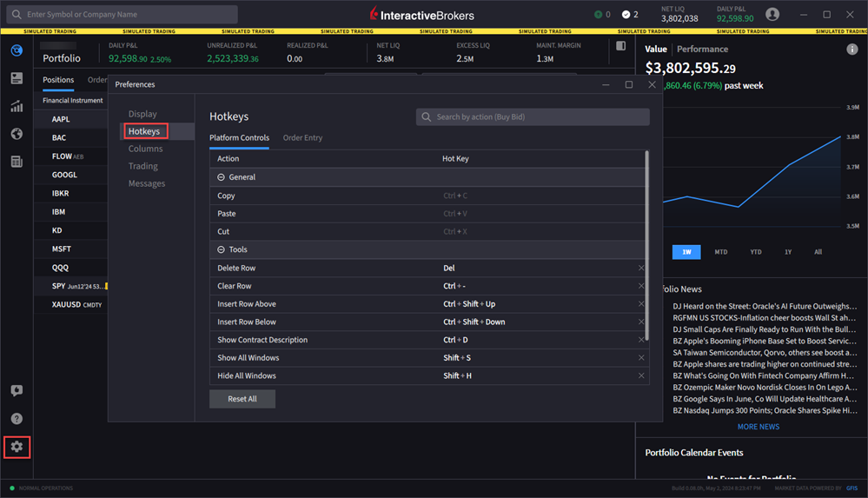Open the Positions tab in Portfolio
Viewport: 868px width, 498px height.
coord(58,80)
